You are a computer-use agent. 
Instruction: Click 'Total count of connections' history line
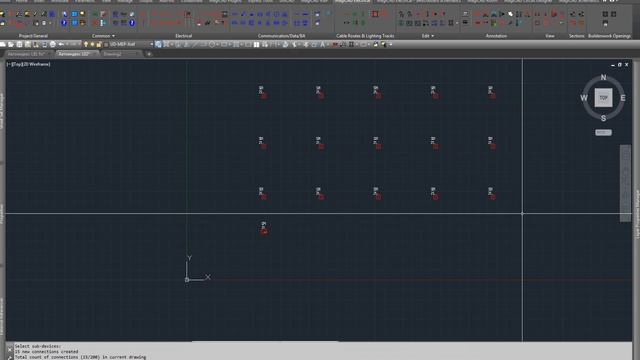click(x=80, y=357)
